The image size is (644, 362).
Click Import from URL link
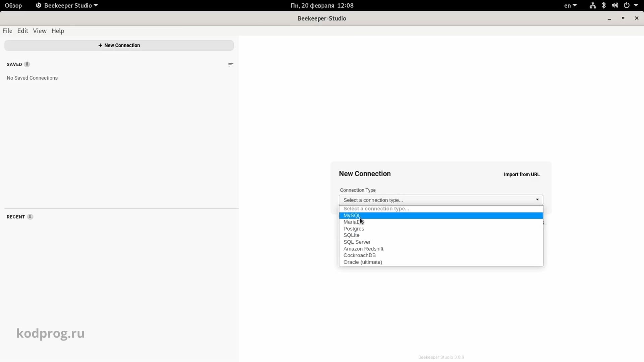coord(522,174)
